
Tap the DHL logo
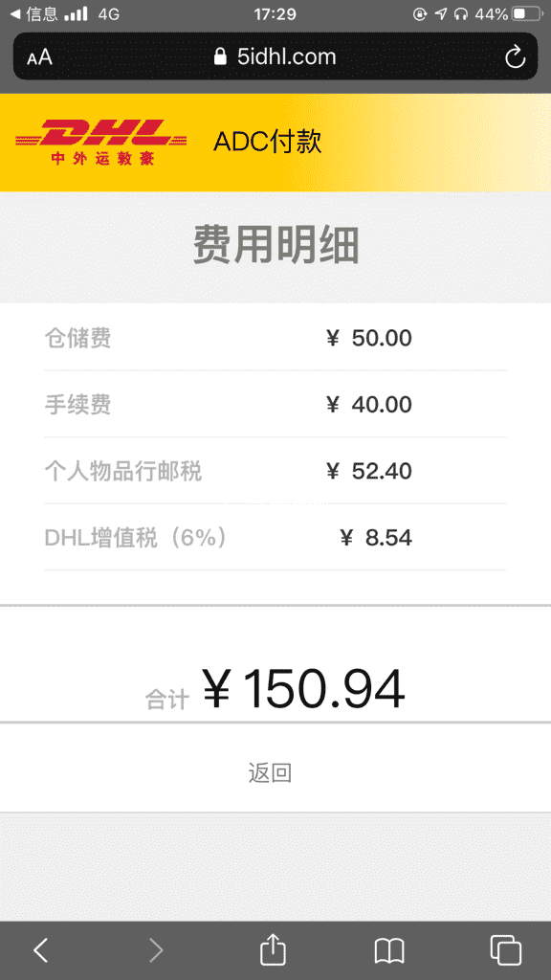coord(101,142)
